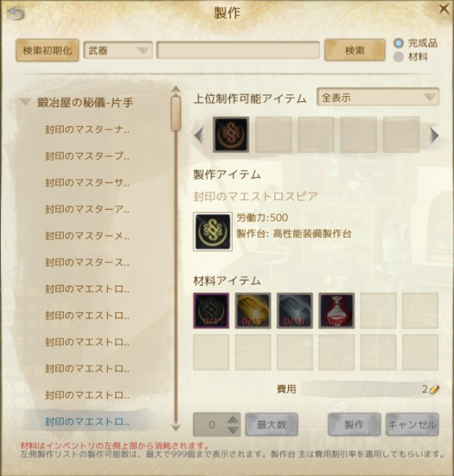Select the upgradable item icon in the top row
Image resolution: width=454 pixels, height=476 pixels.
coord(231,135)
